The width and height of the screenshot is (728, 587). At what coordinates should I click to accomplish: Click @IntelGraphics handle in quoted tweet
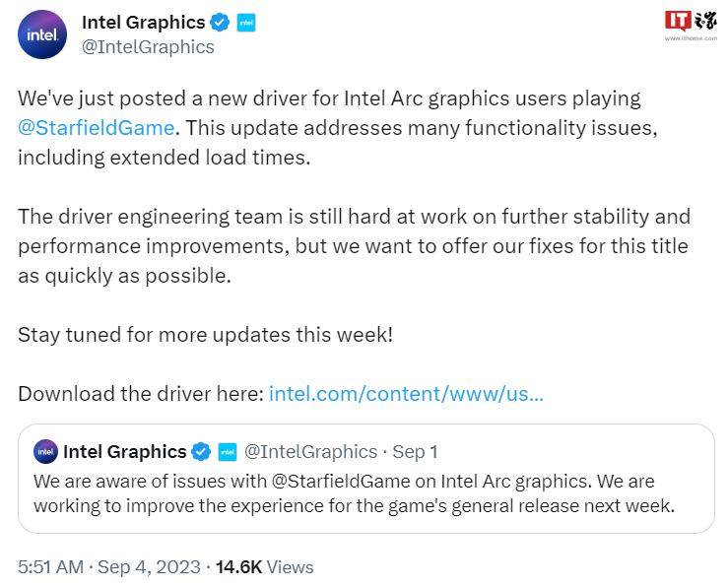click(309, 452)
